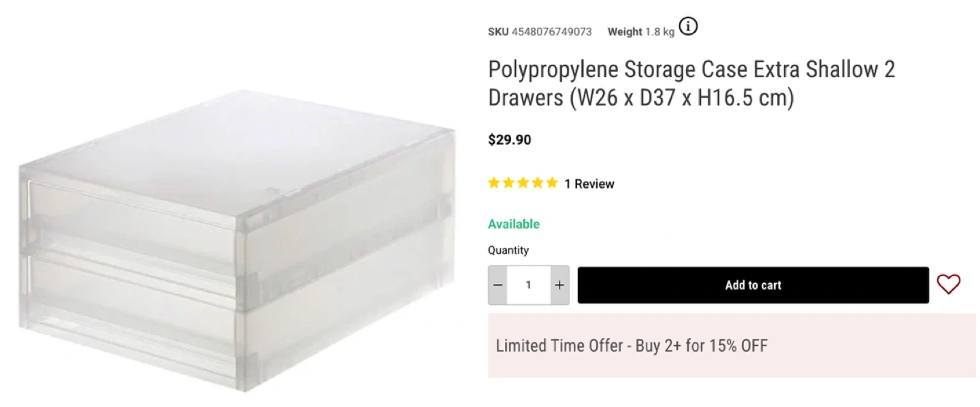This screenshot has height=407, width=980.
Task: Click the quantity number input field
Action: (529, 285)
